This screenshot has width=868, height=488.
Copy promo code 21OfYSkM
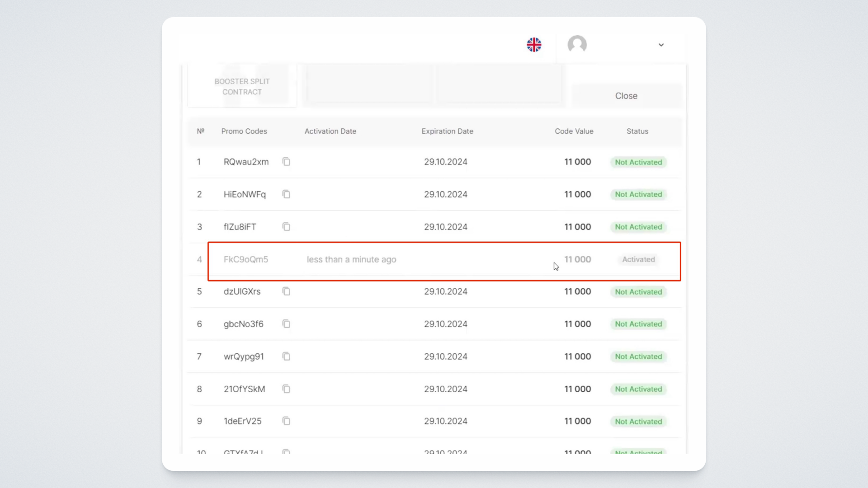pyautogui.click(x=286, y=389)
